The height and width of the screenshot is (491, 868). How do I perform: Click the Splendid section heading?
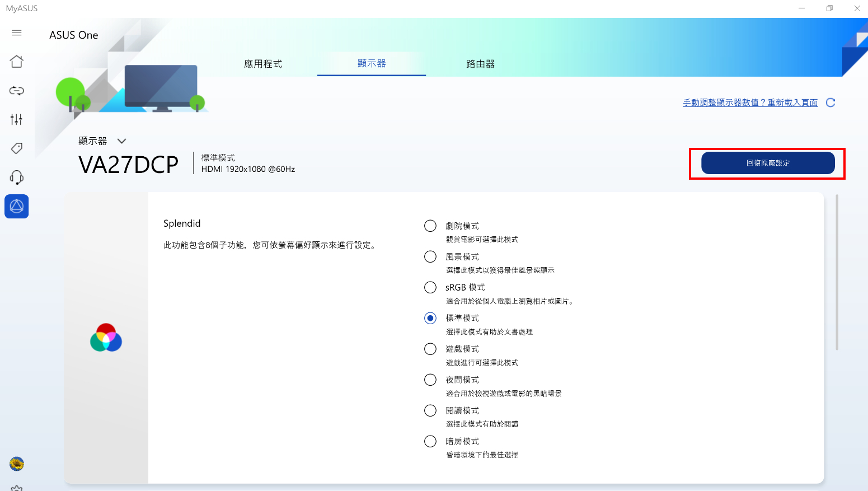click(x=182, y=223)
